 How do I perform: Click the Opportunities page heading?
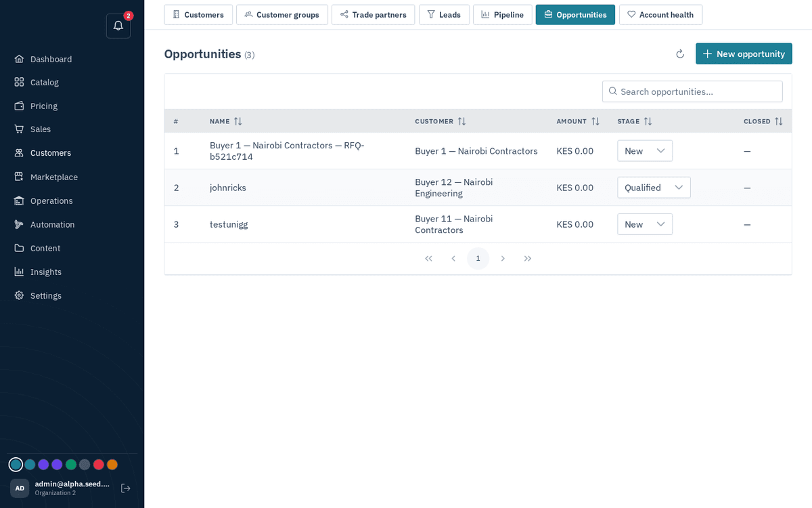[x=202, y=54]
